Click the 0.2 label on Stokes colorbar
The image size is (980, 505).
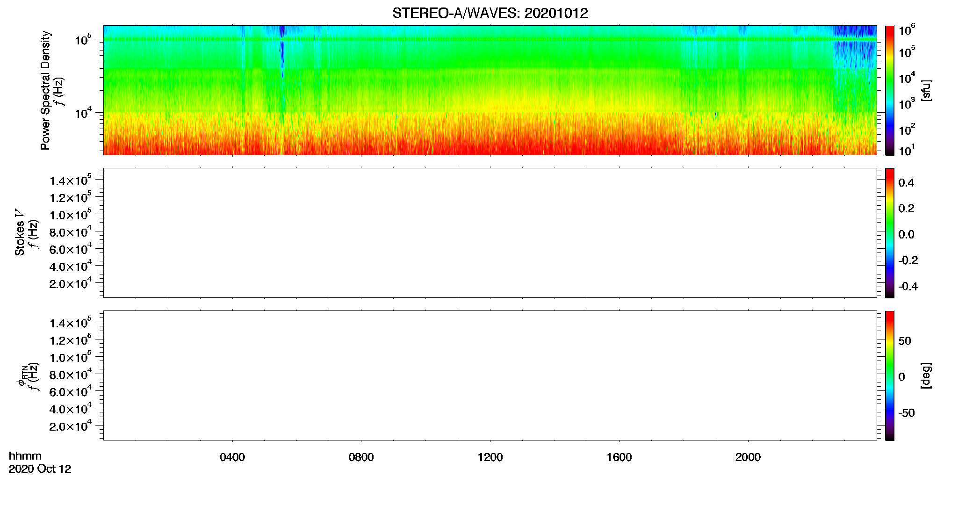906,209
